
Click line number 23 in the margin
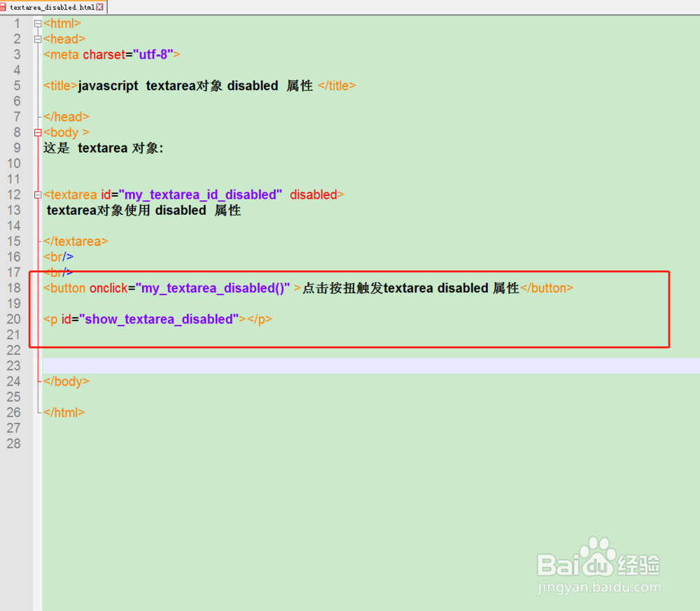[14, 365]
